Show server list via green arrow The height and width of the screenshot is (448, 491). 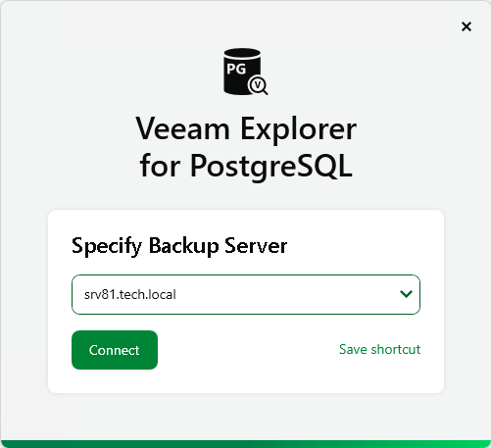(x=406, y=294)
